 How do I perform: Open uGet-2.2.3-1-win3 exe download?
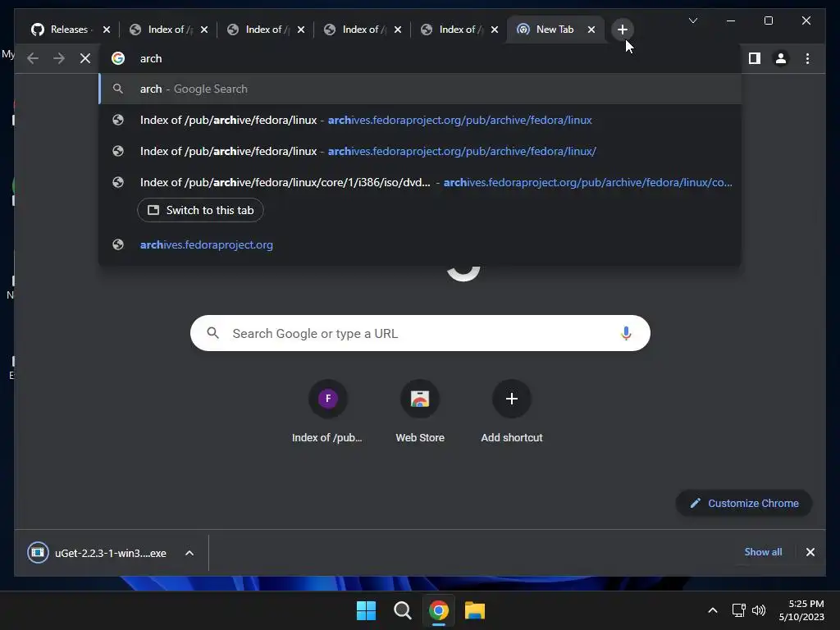coord(111,553)
